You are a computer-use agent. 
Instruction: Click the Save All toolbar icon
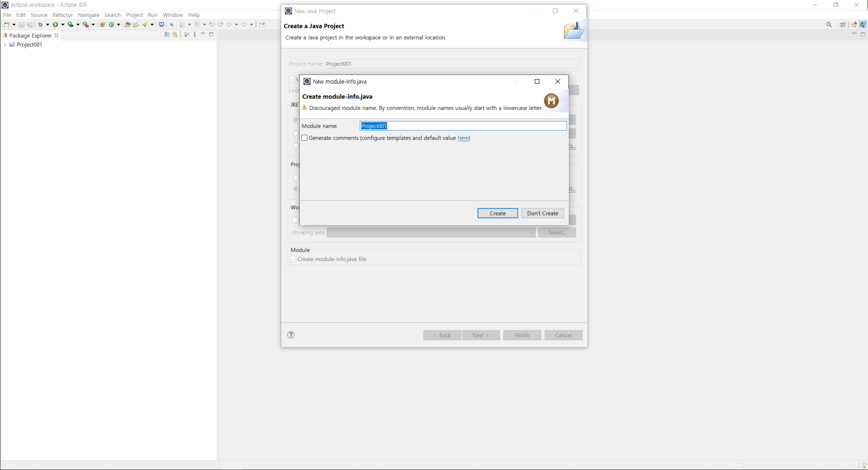click(30, 24)
